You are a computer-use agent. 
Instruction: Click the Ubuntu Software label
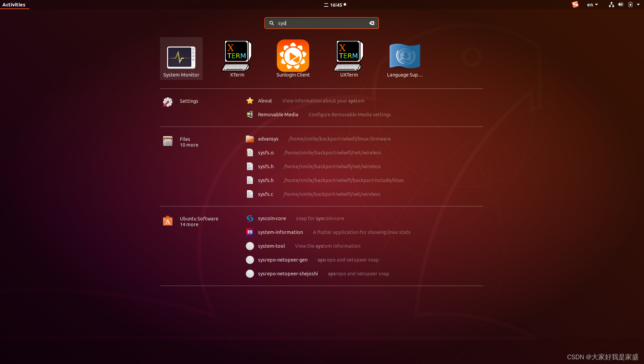(199, 219)
